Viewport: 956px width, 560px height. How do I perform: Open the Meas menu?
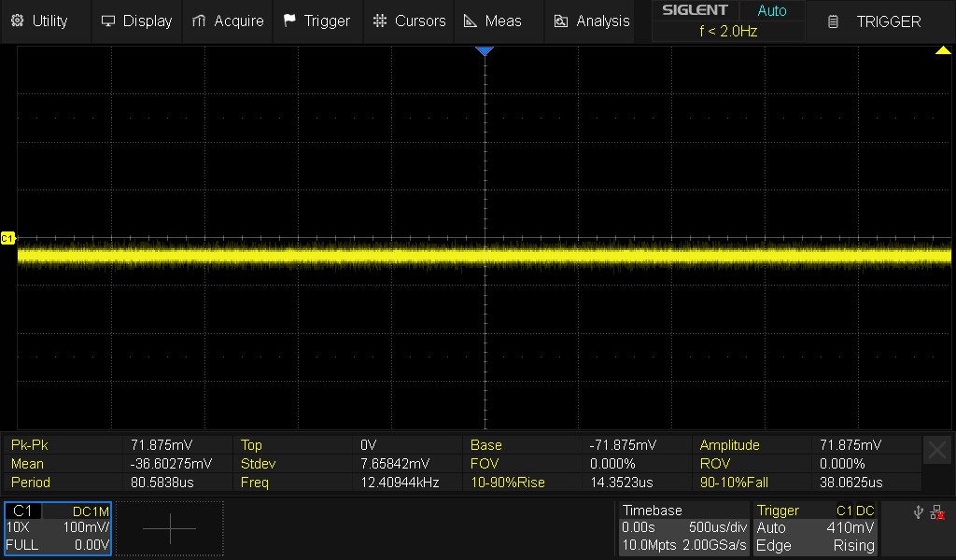click(x=499, y=21)
